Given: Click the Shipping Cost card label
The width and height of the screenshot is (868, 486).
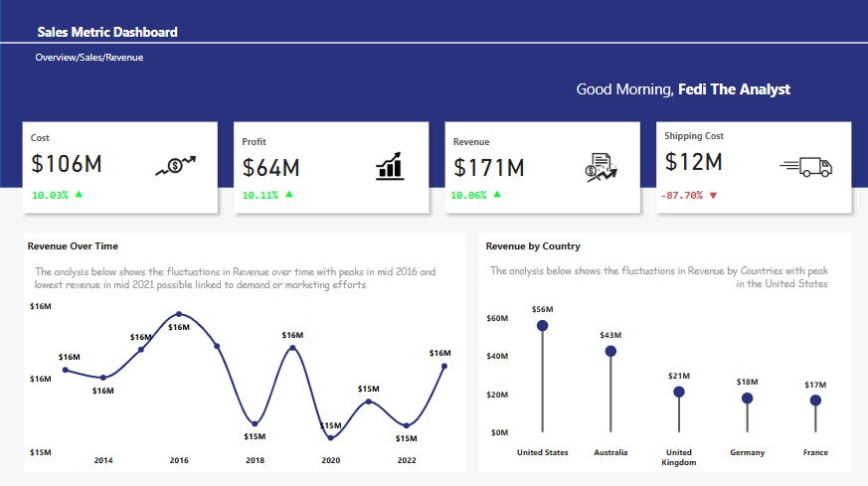Looking at the screenshot, I should click(694, 136).
